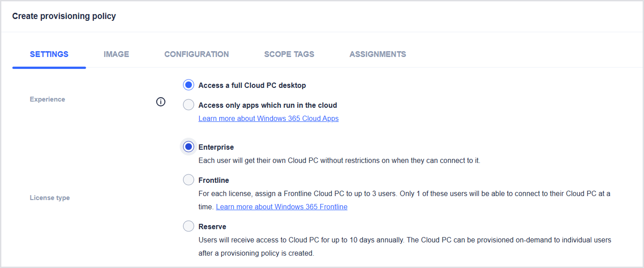Click the Experience info icon
644x268 pixels.
pyautogui.click(x=161, y=102)
